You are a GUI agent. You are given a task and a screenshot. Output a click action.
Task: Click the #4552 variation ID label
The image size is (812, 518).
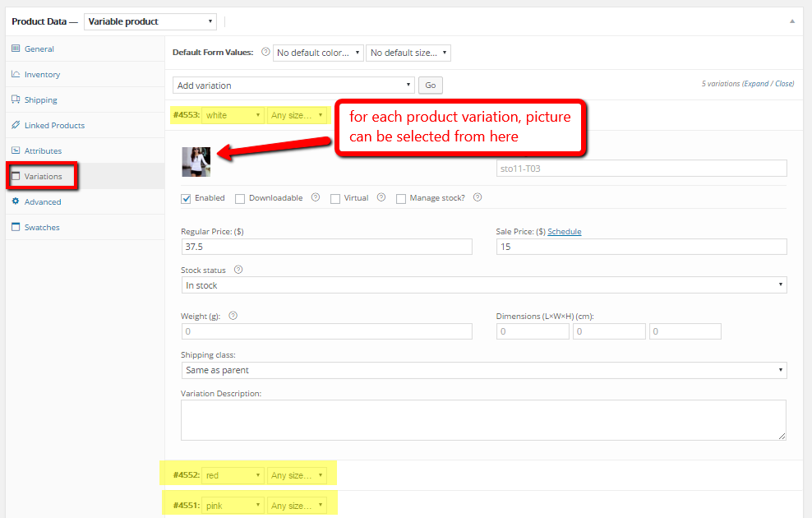[x=187, y=475]
